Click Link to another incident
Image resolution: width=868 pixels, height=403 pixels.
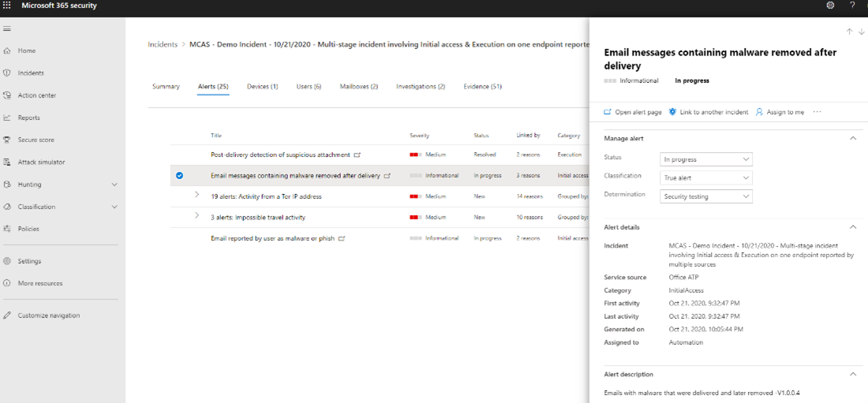coord(709,112)
